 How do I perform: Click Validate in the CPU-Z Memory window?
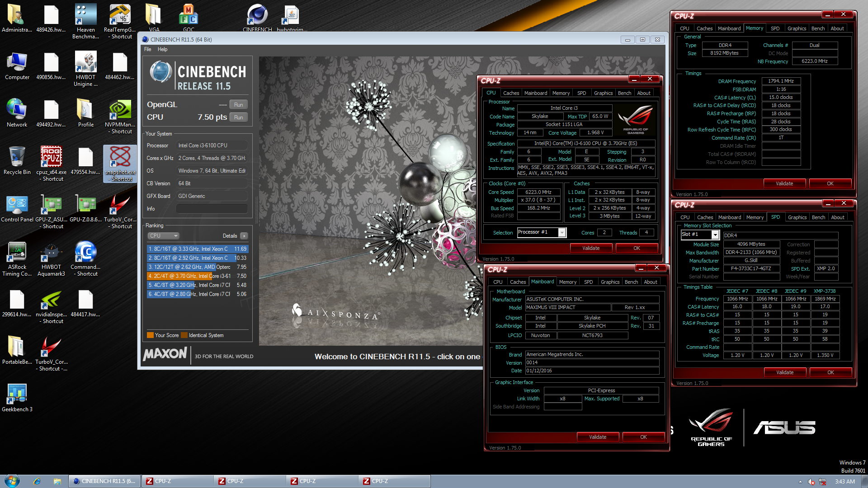[784, 183]
